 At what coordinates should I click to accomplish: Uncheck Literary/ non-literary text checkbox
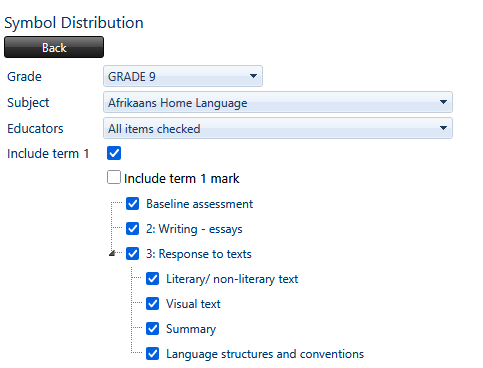coord(153,279)
